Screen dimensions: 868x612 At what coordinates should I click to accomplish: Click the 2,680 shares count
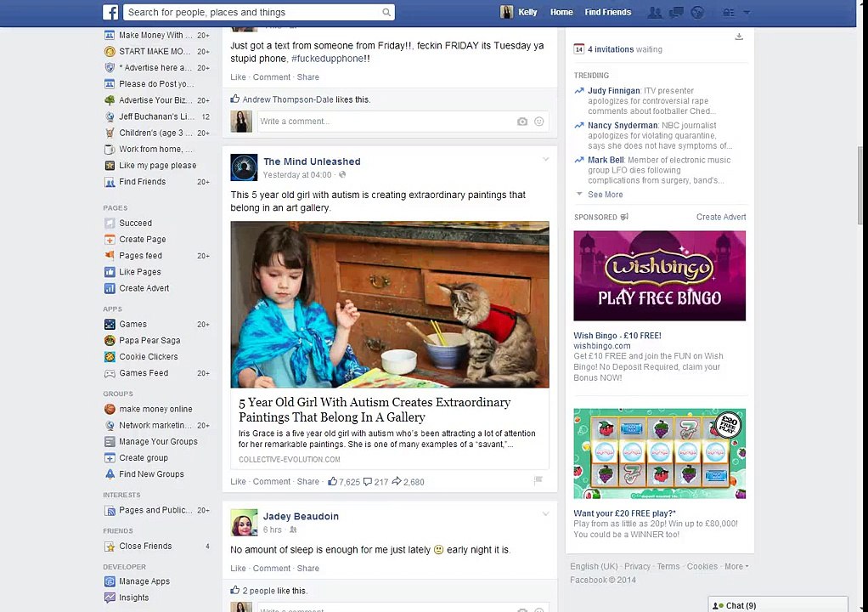pyautogui.click(x=409, y=482)
